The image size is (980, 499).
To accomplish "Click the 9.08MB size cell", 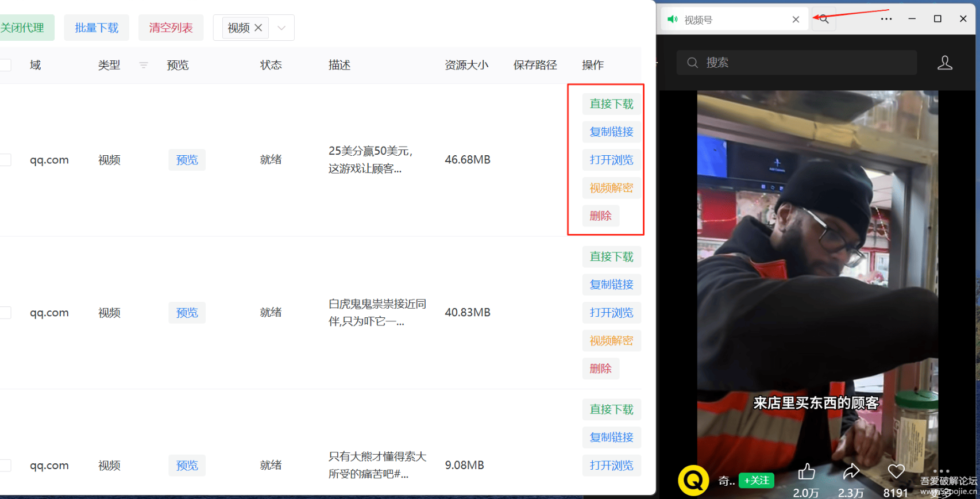I will point(464,466).
